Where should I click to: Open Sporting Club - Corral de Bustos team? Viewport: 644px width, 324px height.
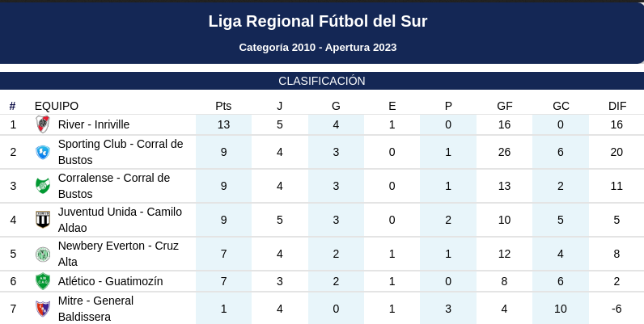[x=121, y=152]
